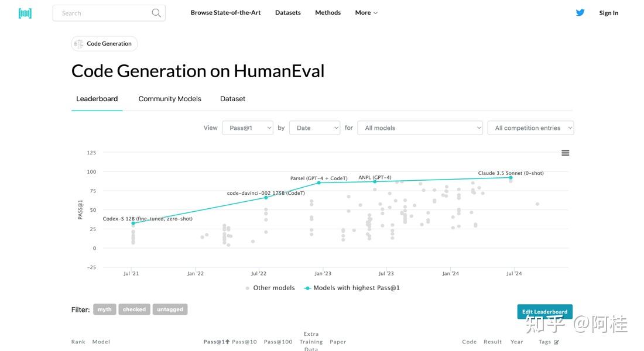Open the Twitter bird icon link
Image resolution: width=644 pixels, height=351 pixels.
click(580, 12)
